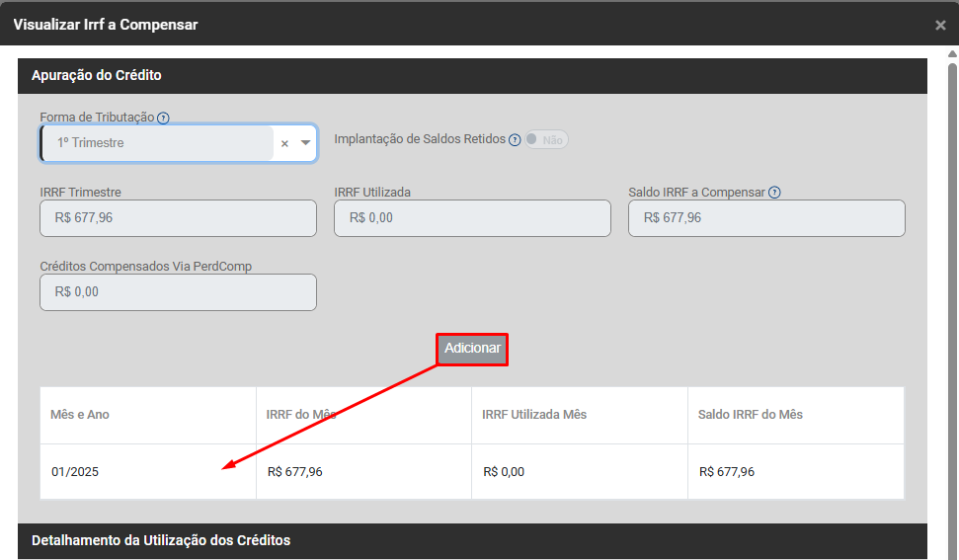This screenshot has height=560, width=959.
Task: Clear the 1º Trimestre selection with the x
Action: click(x=284, y=143)
